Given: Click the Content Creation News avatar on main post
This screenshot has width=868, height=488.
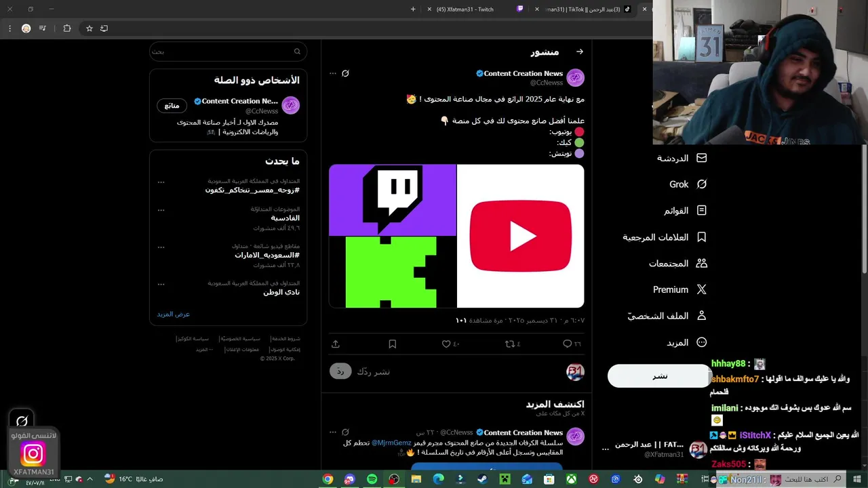Looking at the screenshot, I should pyautogui.click(x=575, y=77).
